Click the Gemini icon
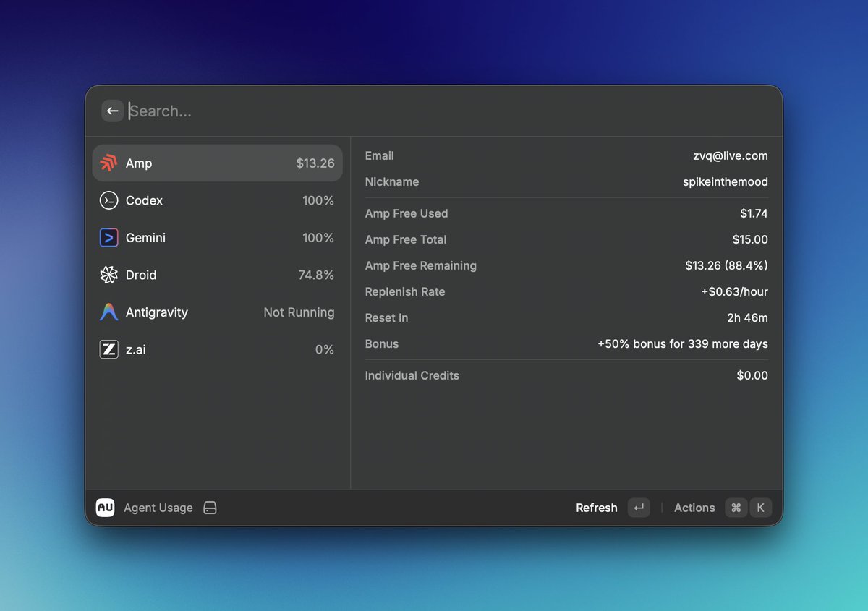This screenshot has width=868, height=611. click(x=109, y=238)
